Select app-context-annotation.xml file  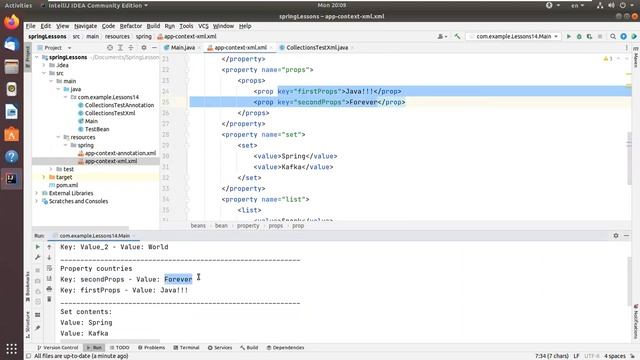tap(120, 153)
